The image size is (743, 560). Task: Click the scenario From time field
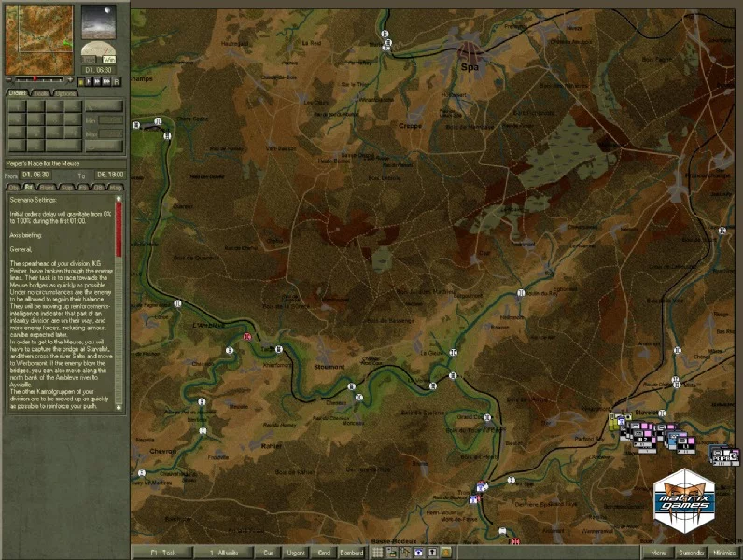click(35, 175)
